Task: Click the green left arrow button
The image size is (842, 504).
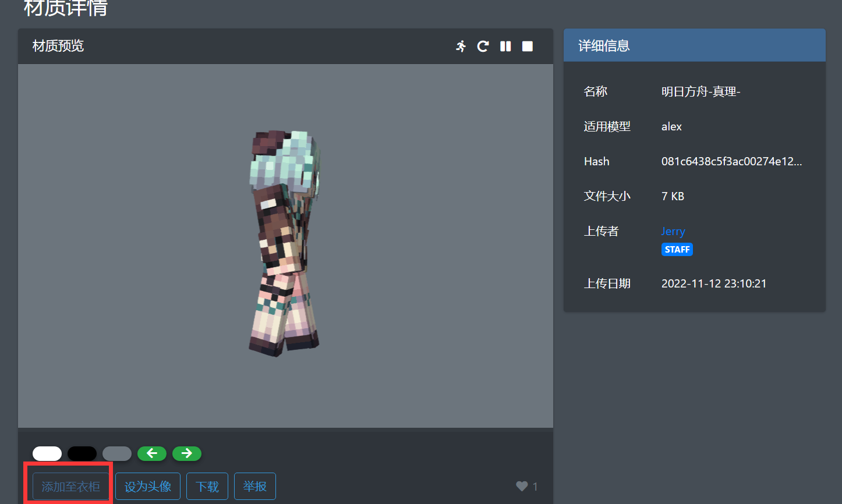Action: point(152,453)
